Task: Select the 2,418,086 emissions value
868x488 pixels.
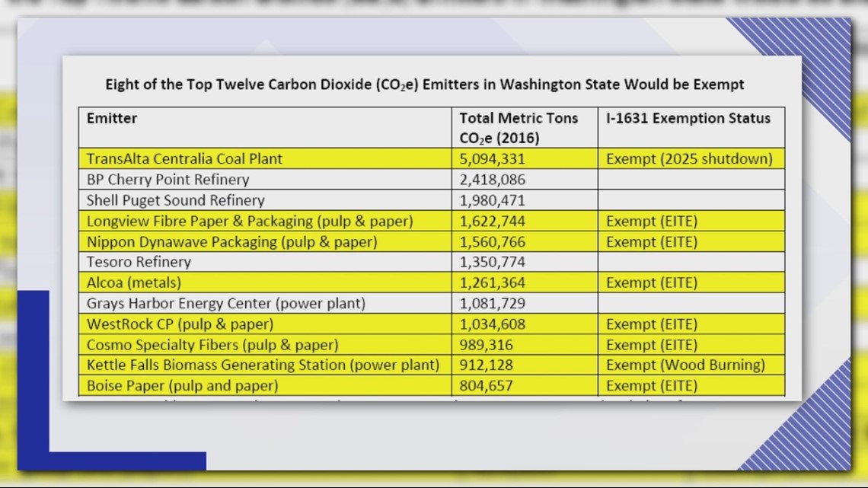Action: (x=492, y=180)
